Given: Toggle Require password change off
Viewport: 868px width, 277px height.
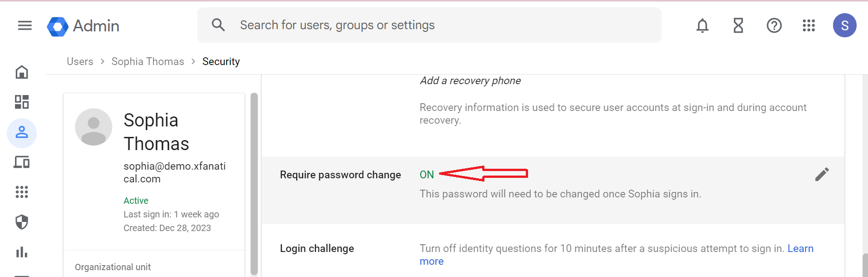Looking at the screenshot, I should point(427,174).
